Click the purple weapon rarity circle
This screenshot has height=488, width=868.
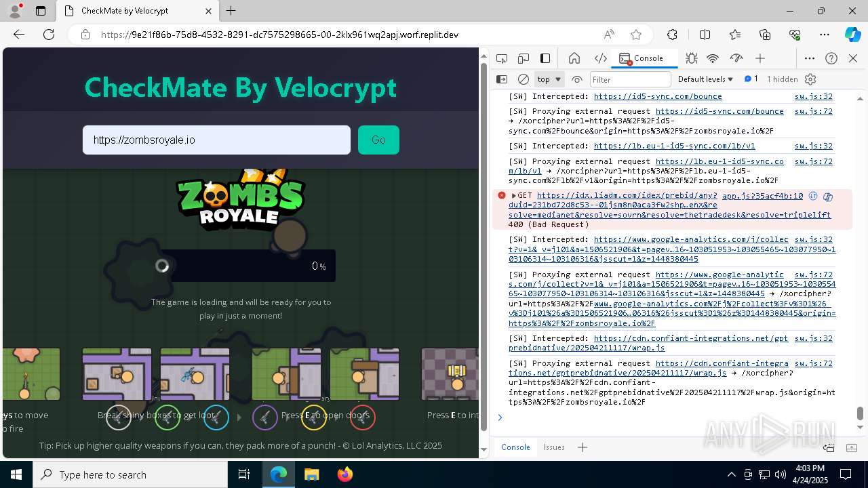(x=265, y=418)
